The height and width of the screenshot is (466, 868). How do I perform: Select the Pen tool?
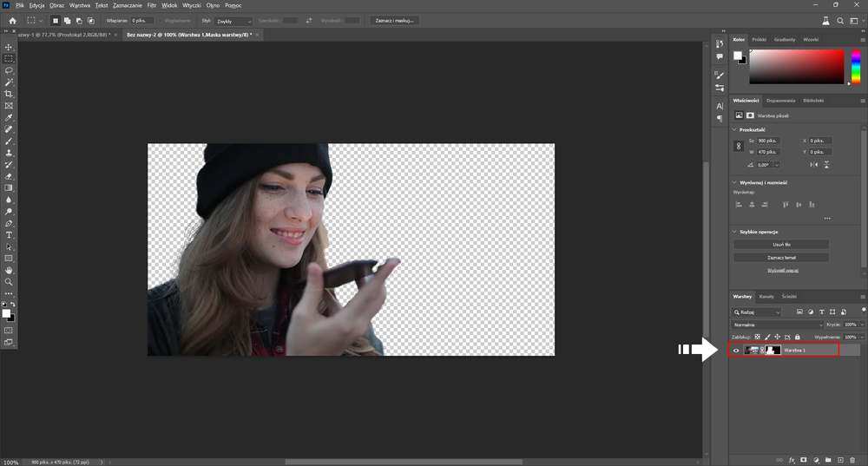9,224
